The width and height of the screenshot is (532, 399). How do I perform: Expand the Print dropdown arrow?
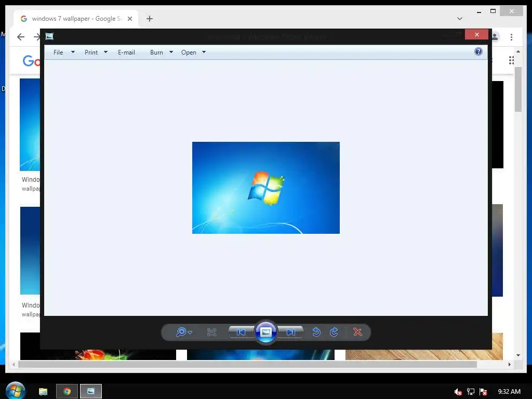tap(105, 52)
